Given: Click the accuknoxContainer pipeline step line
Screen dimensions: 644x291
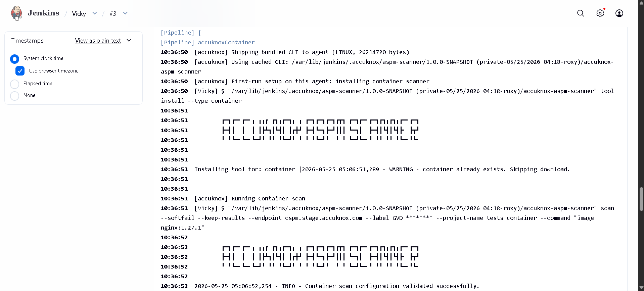Looking at the screenshot, I should [208, 42].
